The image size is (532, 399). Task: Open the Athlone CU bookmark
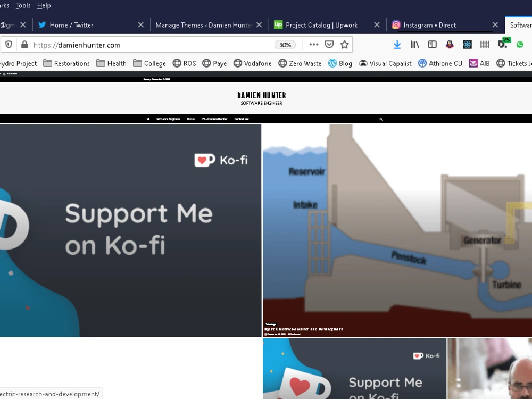click(440, 63)
